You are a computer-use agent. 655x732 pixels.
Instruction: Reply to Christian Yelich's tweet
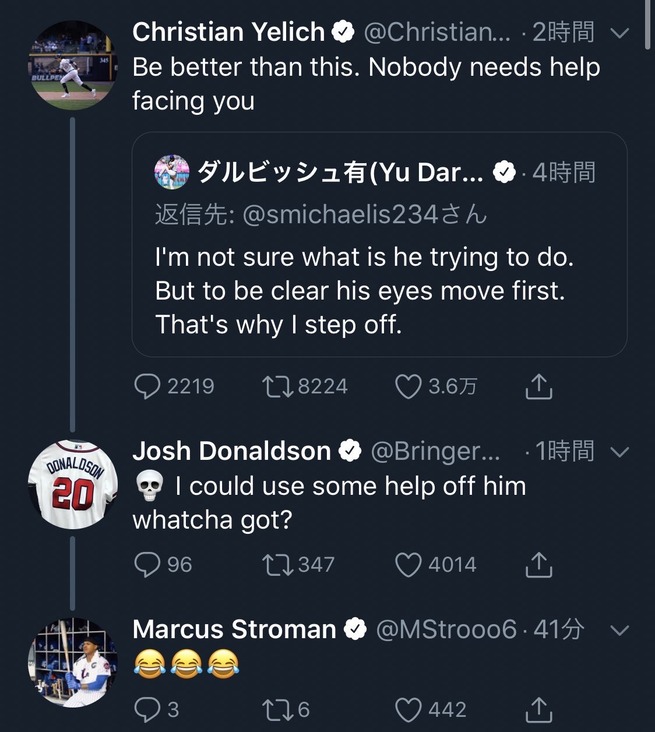point(147,386)
